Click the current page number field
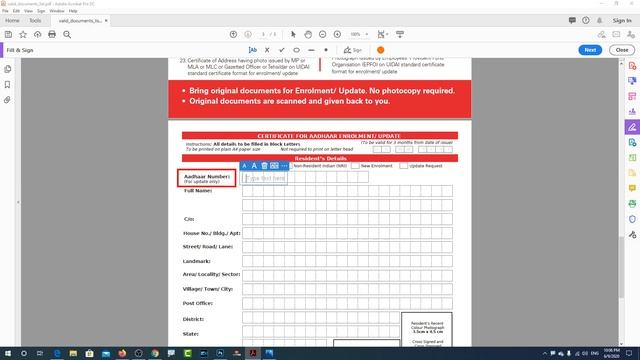This screenshot has height=360, width=640. (264, 34)
